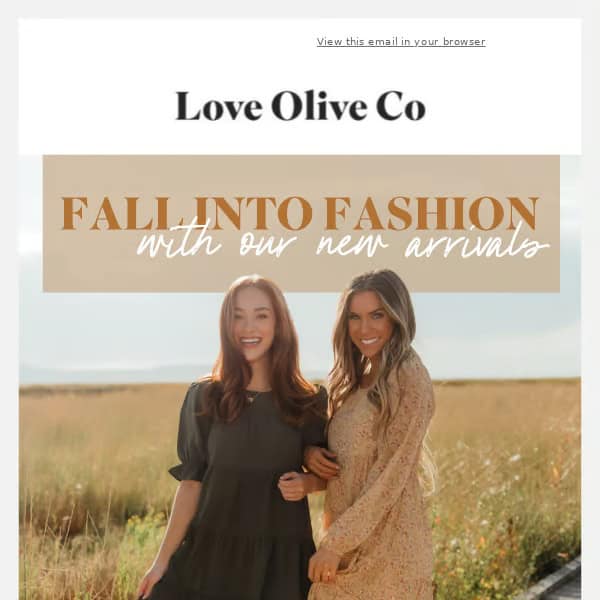The width and height of the screenshot is (600, 600).
Task: Open the 'View this email in your browser' link
Action: click(401, 42)
